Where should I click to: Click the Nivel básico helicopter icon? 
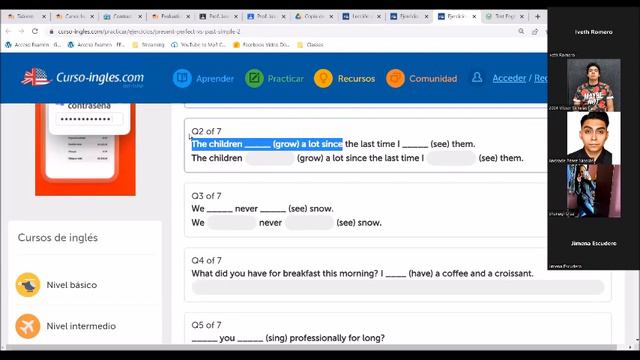28,285
